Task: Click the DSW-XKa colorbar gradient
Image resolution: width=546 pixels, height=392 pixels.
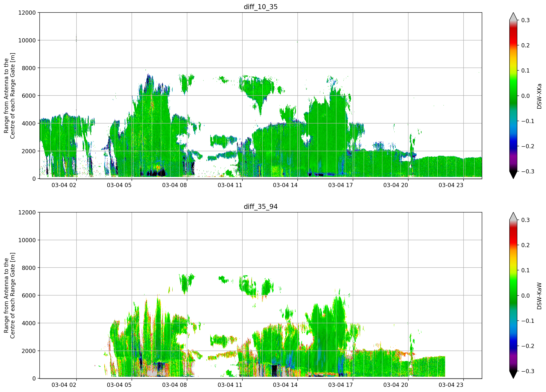Action: click(513, 96)
